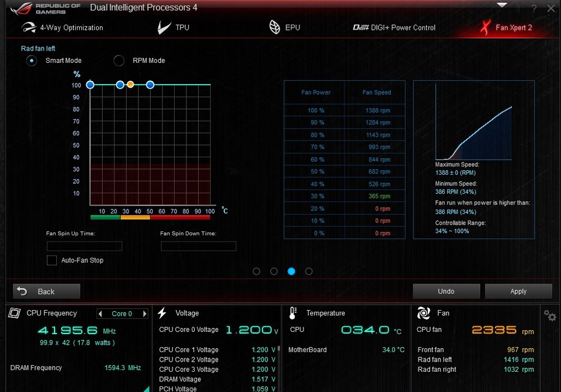Click the Back button
The width and height of the screenshot is (561, 392).
click(x=47, y=291)
